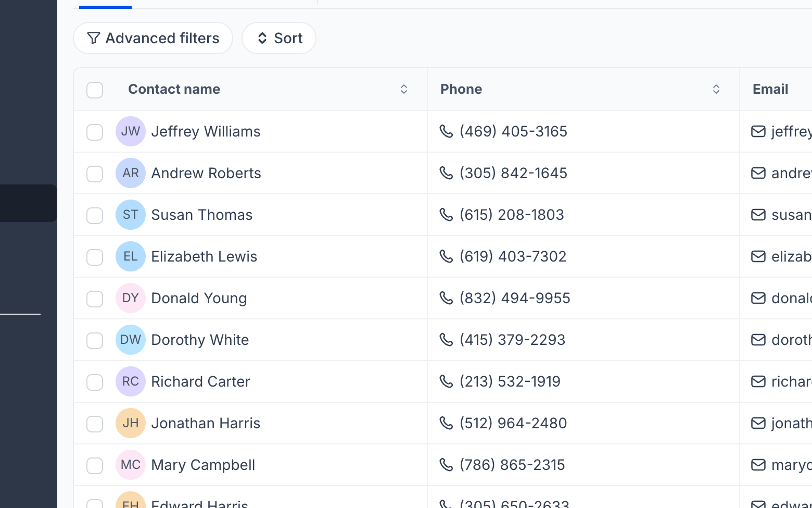
Task: Click the mail icon in Susan Thomas row
Action: [758, 215]
